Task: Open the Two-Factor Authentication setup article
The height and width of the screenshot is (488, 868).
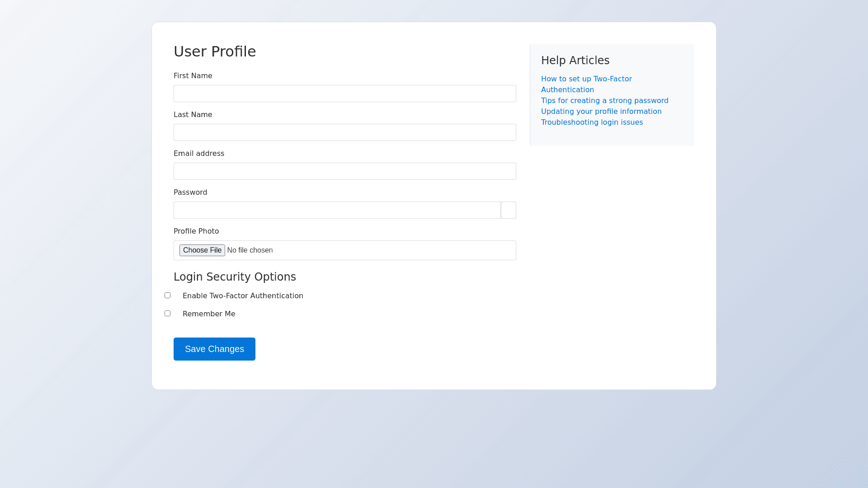Action: [x=586, y=79]
